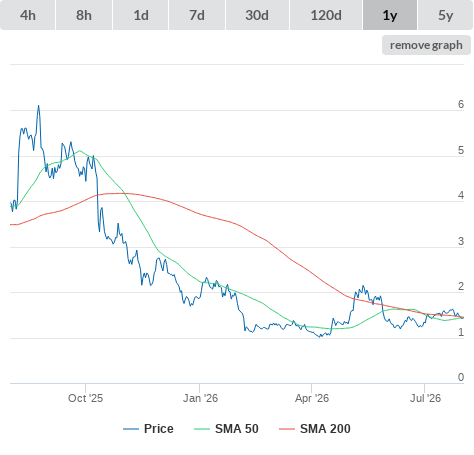This screenshot has width=474, height=455.
Task: Select the 4h time range tab
Action: coord(28,15)
